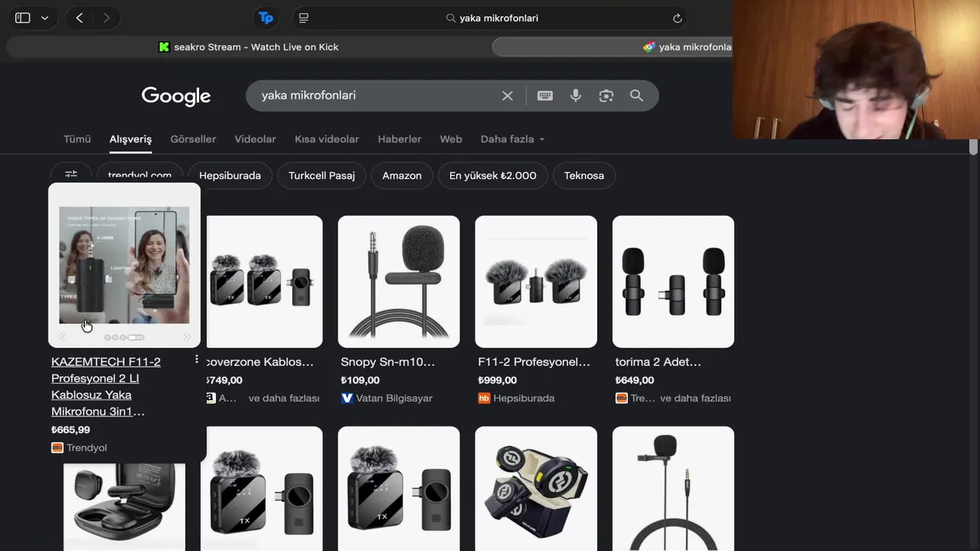Screen dimensions: 980x551
Task: Search by image with camera icon
Action: [x=606, y=96]
